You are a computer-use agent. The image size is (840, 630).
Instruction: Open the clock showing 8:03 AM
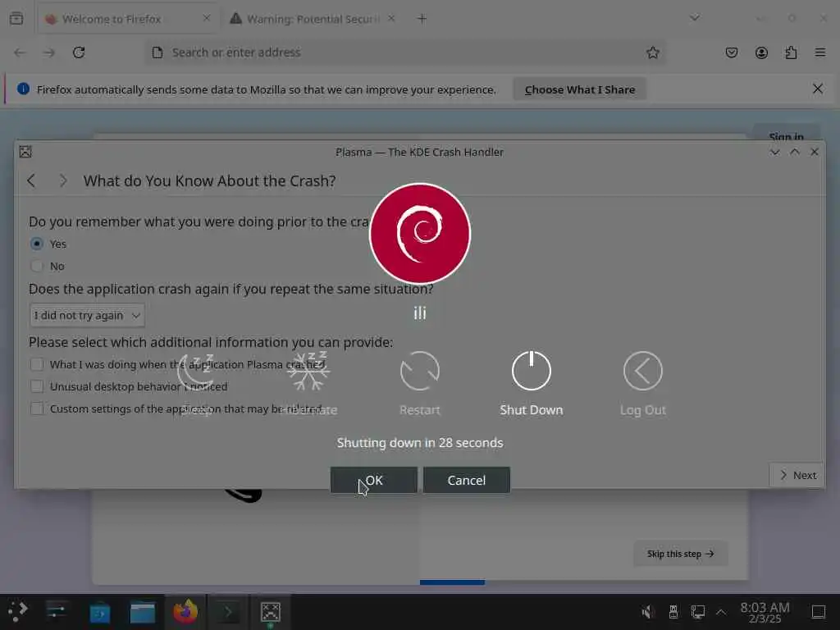click(x=765, y=612)
